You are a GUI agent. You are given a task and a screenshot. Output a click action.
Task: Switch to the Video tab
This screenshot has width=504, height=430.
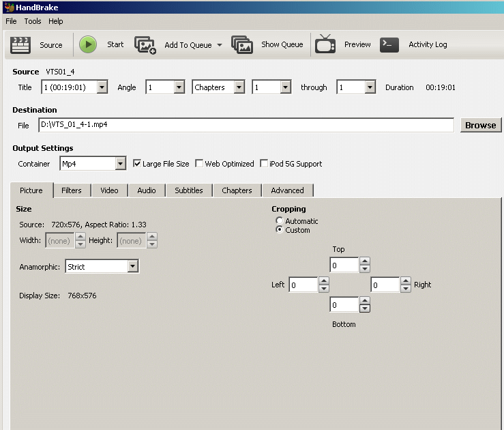click(109, 190)
